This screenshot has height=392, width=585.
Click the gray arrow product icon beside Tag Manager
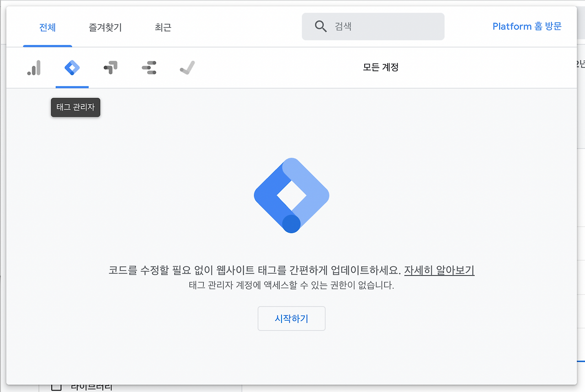110,67
